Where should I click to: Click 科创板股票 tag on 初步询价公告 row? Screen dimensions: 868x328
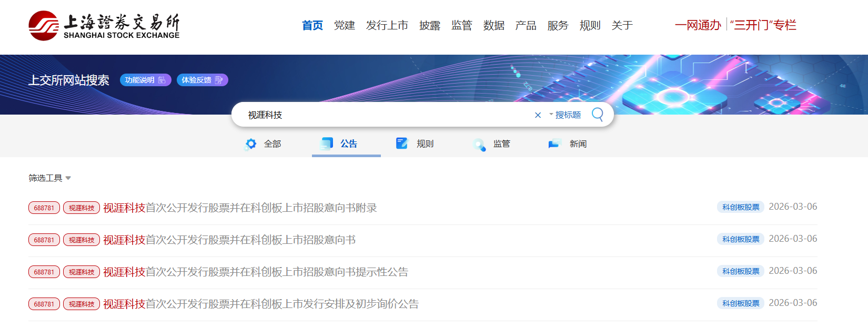pyautogui.click(x=741, y=303)
